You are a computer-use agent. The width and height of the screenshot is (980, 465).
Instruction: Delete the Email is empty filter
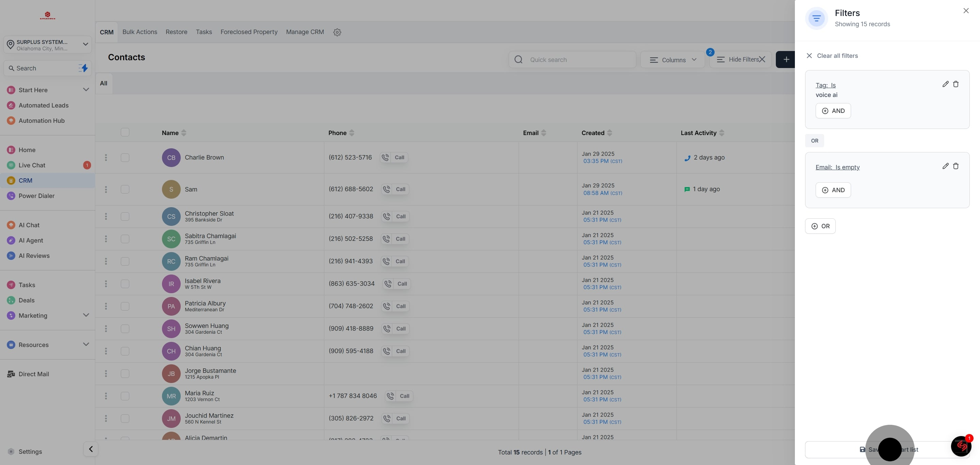tap(955, 166)
